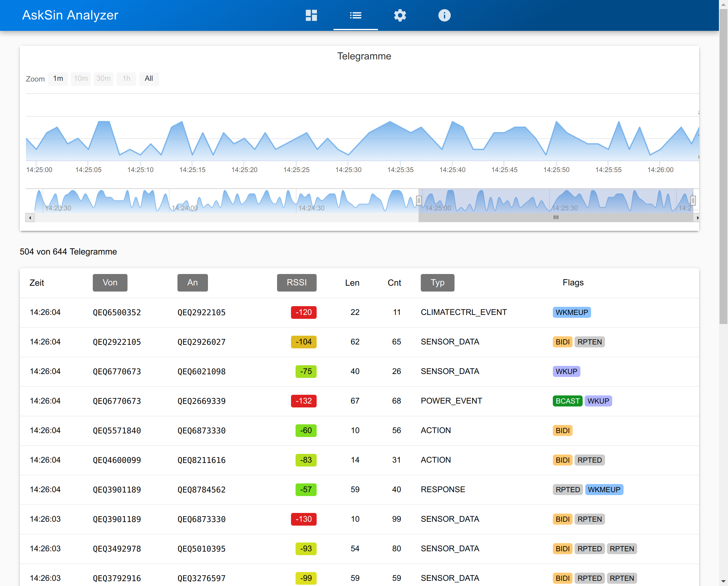The image size is (728, 586).
Task: Click WKMEUP flag of CLIMATECTRL_EVENT row
Action: tap(572, 312)
